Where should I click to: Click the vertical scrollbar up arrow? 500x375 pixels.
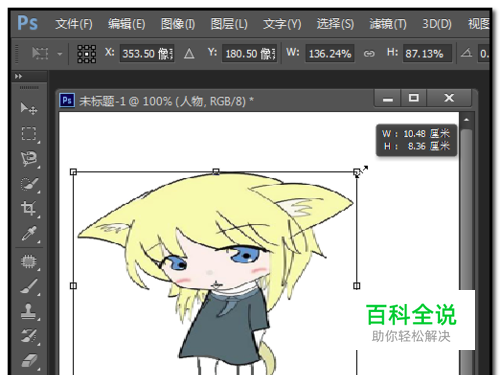[466, 120]
